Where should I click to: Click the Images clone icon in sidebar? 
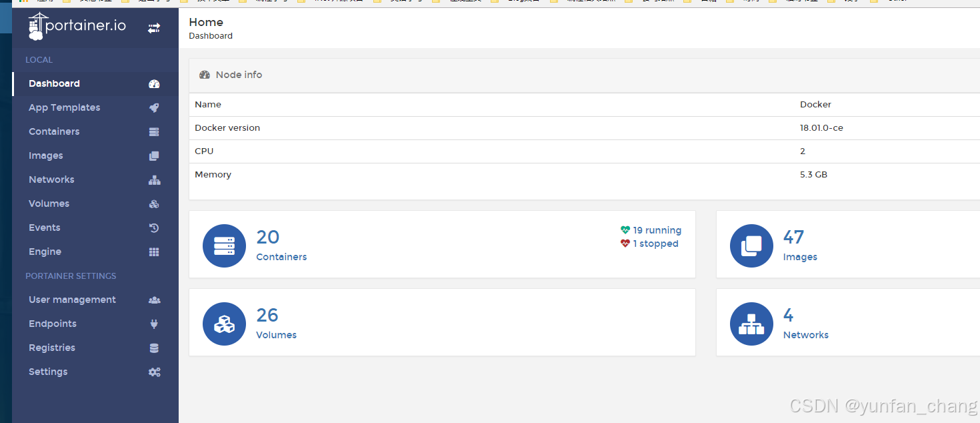click(x=154, y=156)
